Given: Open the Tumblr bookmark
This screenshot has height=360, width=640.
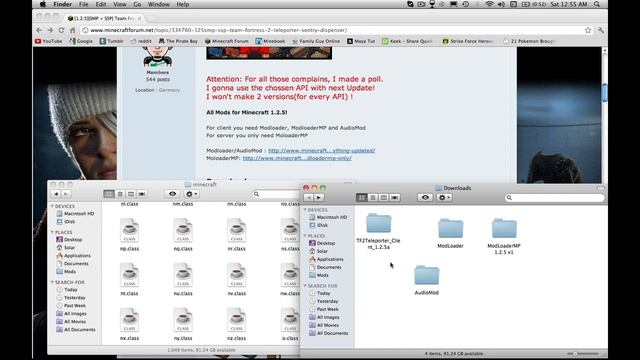Looking at the screenshot, I should (111, 41).
